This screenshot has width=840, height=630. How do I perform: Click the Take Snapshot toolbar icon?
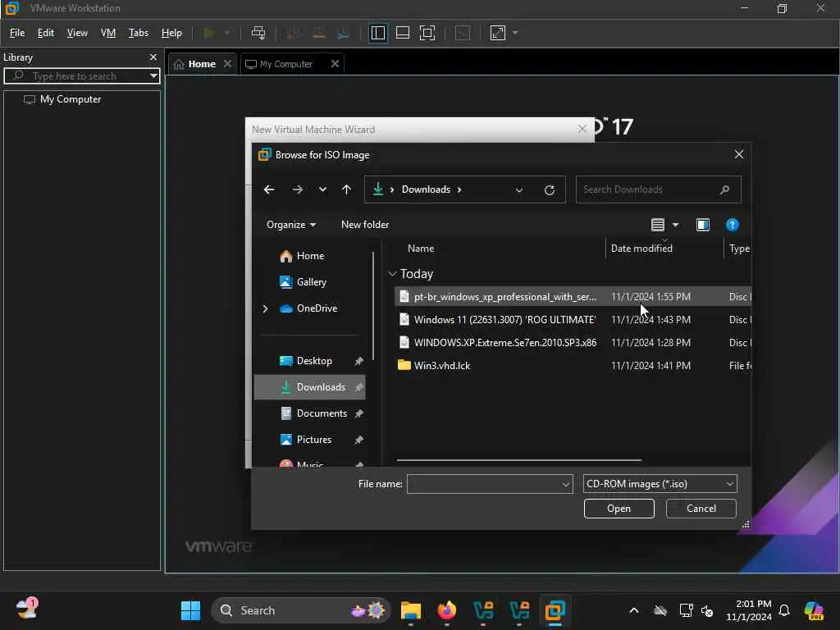292,33
